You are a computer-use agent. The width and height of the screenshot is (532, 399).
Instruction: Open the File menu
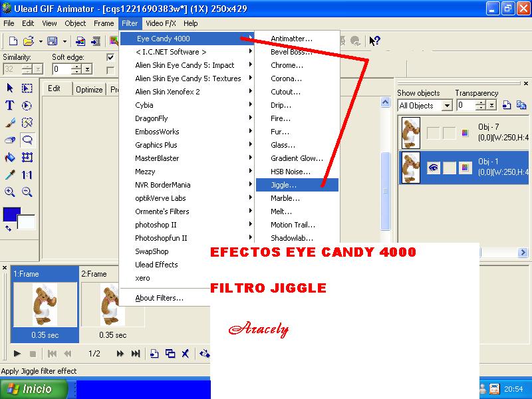tap(9, 23)
